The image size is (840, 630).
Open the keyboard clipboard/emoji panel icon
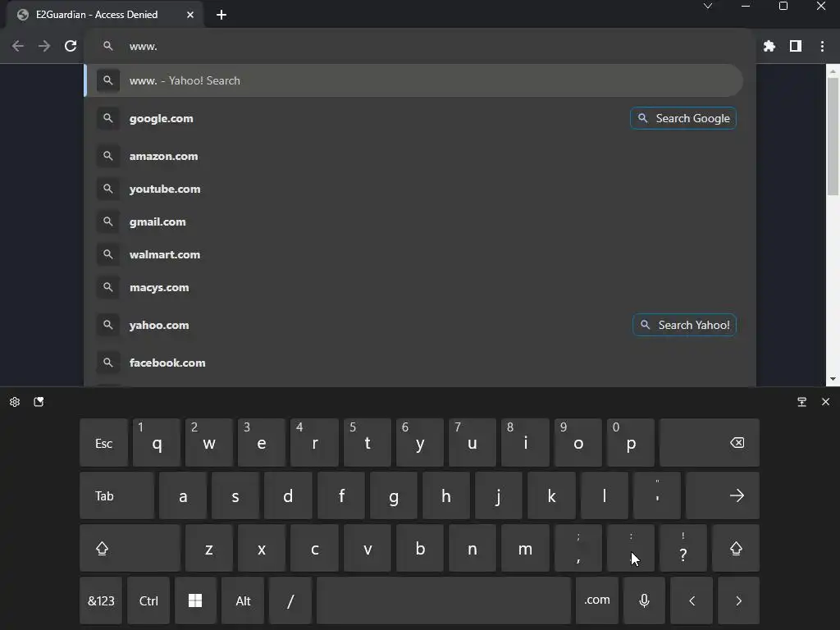coord(39,402)
